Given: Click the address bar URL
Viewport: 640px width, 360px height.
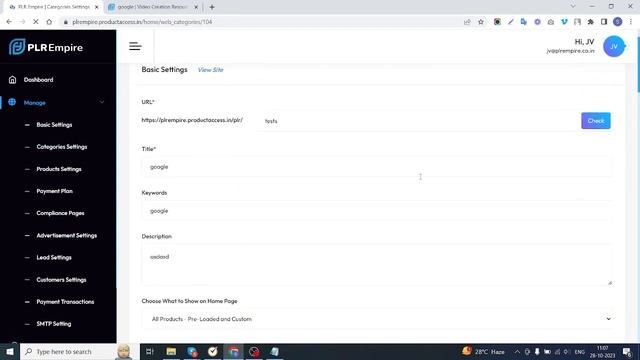Looking at the screenshot, I should click(142, 22).
